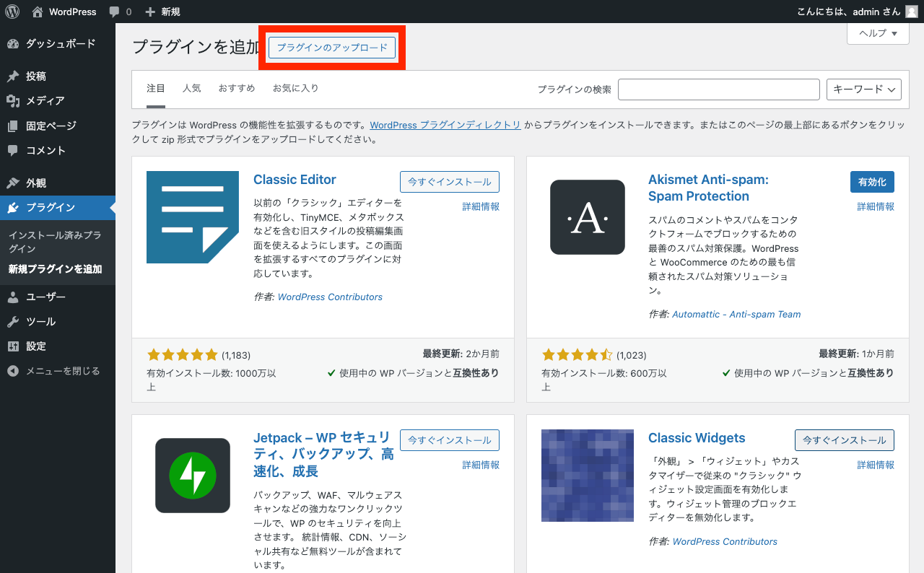The width and height of the screenshot is (924, 573).
Task: Install Classic Widgets now
Action: (x=845, y=440)
